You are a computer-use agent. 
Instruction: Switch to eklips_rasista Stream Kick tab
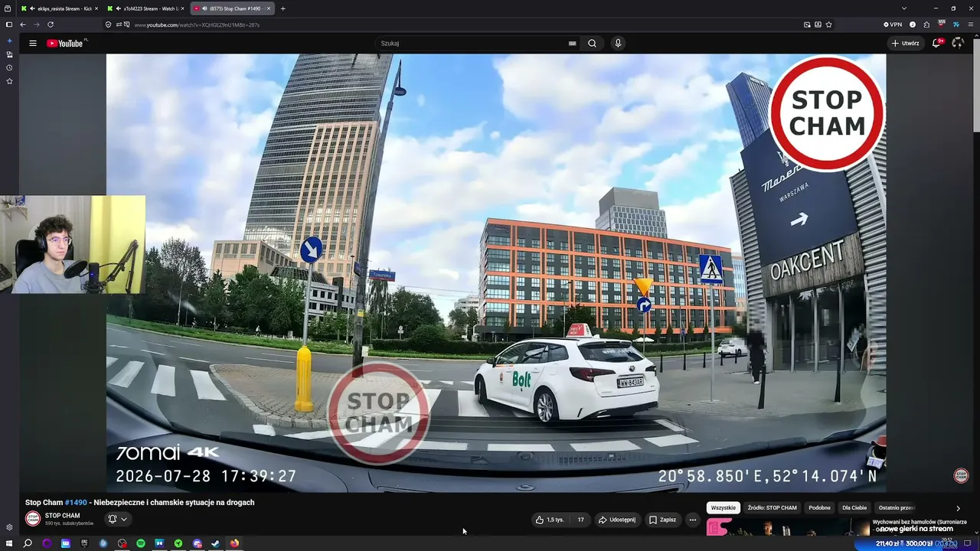pos(60,8)
